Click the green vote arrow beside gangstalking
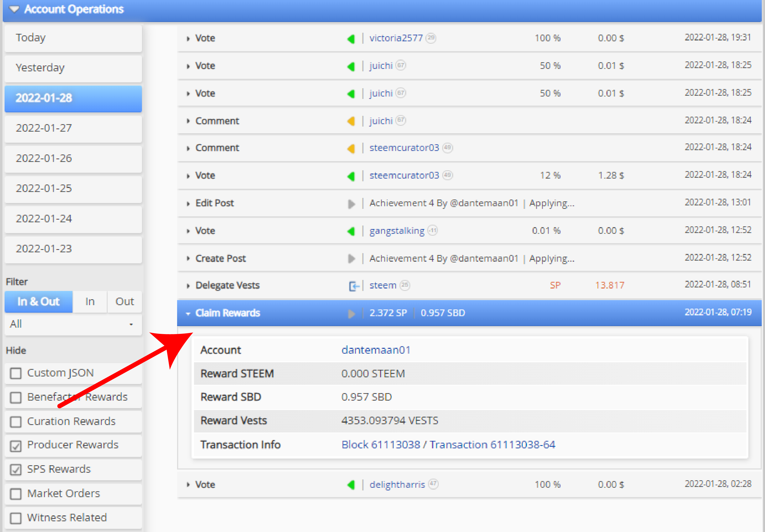The height and width of the screenshot is (532, 765). (x=351, y=231)
